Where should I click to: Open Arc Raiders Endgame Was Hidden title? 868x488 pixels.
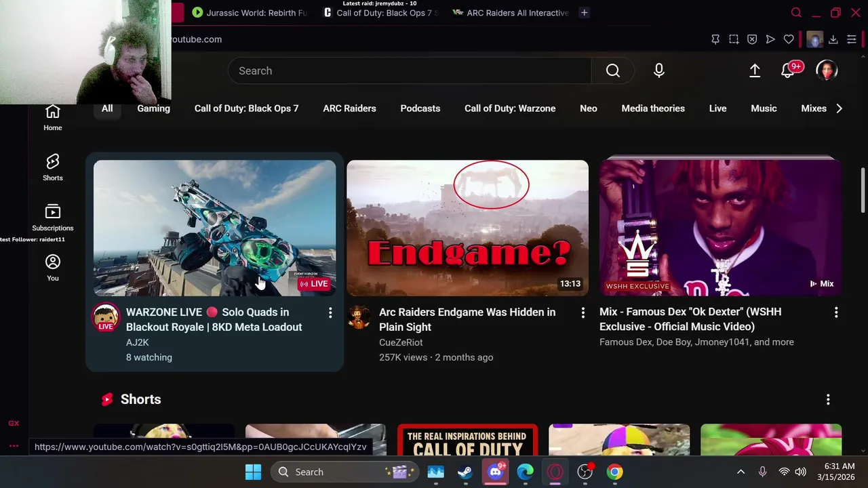point(467,319)
